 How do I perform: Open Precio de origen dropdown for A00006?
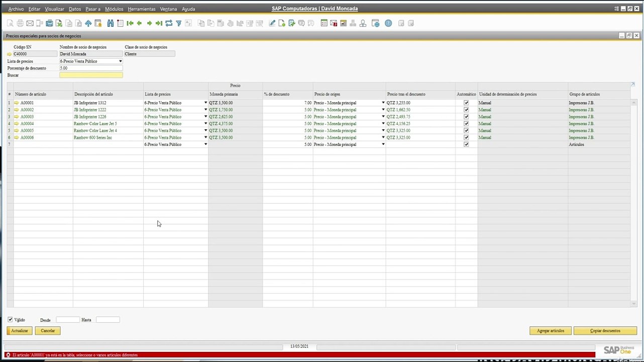click(x=383, y=138)
